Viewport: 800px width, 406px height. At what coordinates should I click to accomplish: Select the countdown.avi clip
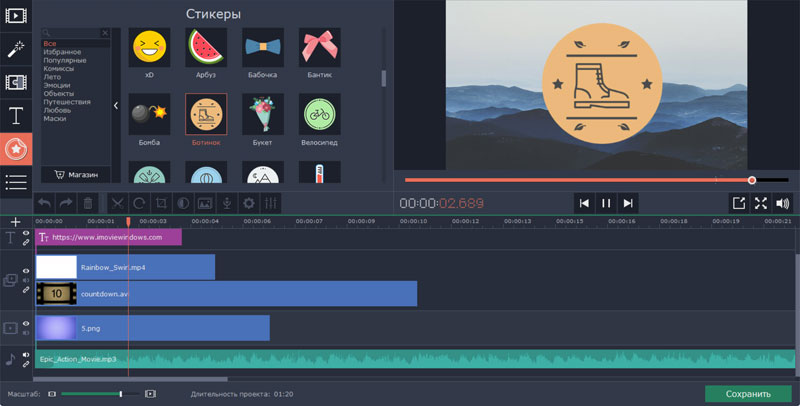(227, 294)
